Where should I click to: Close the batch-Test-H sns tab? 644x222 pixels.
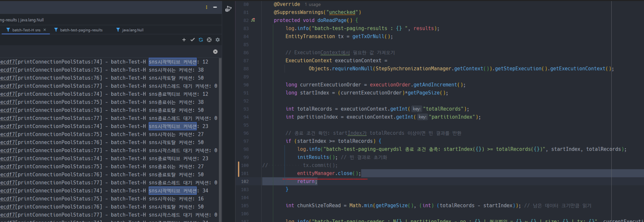click(45, 30)
